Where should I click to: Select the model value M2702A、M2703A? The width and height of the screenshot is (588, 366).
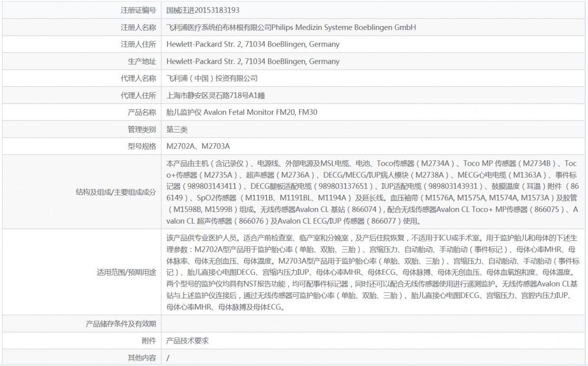[x=198, y=146]
